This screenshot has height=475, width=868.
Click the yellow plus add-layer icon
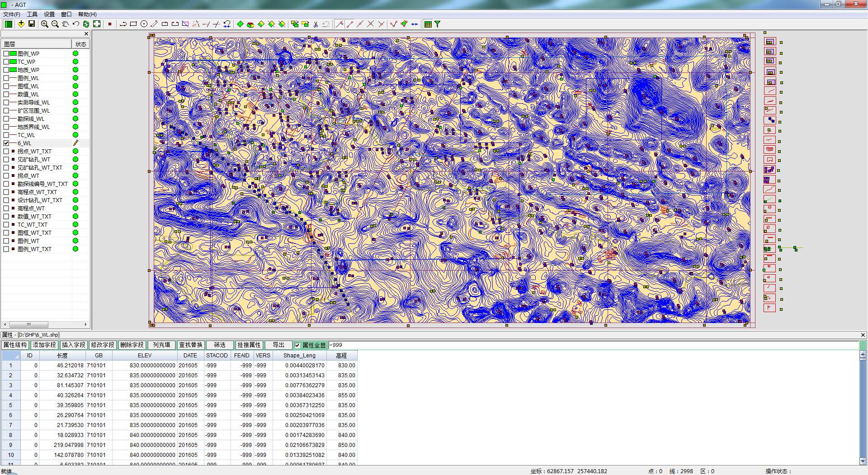[x=21, y=24]
